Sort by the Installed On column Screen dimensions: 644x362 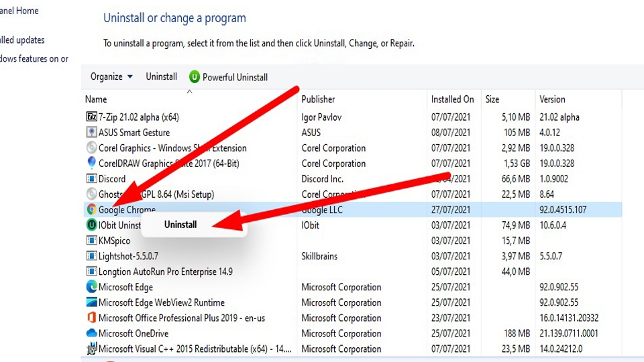tap(452, 99)
